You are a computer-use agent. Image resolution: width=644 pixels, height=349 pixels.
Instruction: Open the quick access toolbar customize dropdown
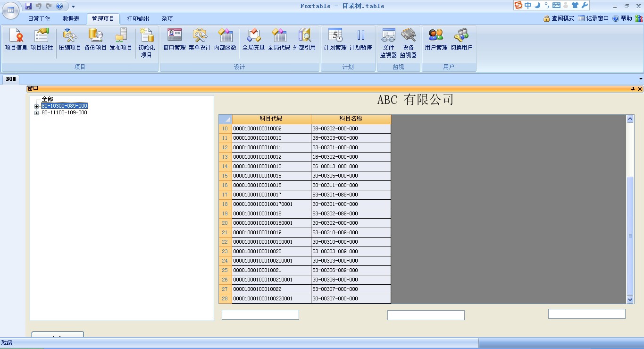[73, 6]
